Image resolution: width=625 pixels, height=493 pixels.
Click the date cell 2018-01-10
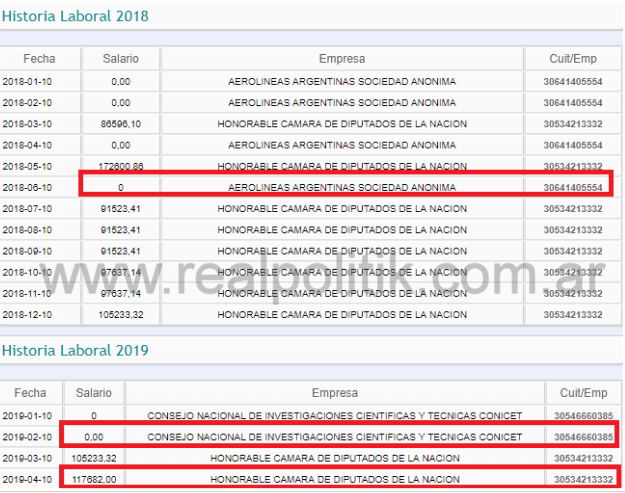(x=27, y=82)
